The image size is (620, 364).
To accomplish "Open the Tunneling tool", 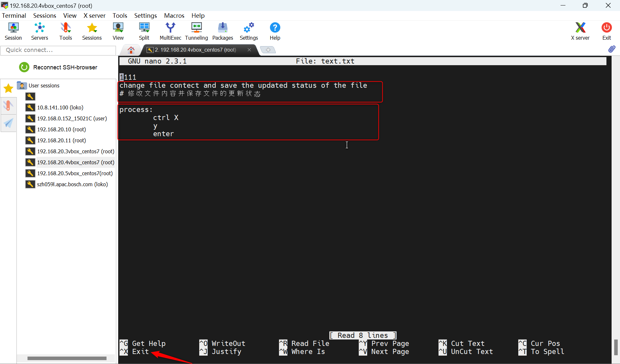I will tap(196, 31).
